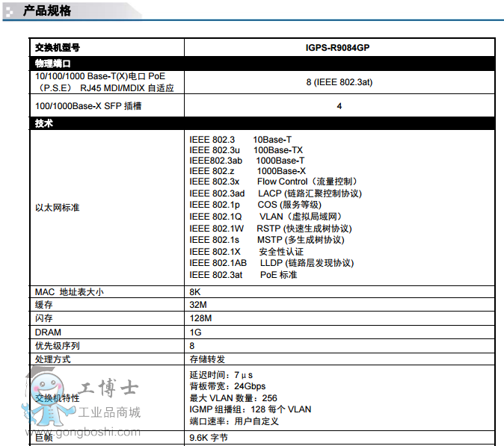Click the IGPS-R9084GP model number cell

tap(339, 47)
